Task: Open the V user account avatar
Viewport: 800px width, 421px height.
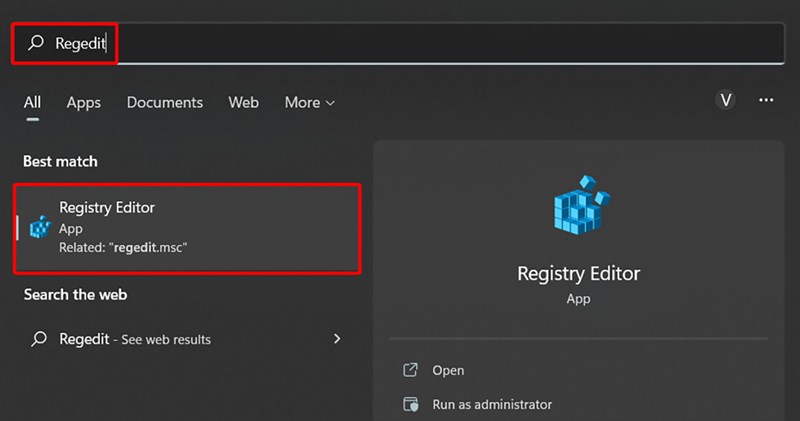Action: click(x=726, y=100)
